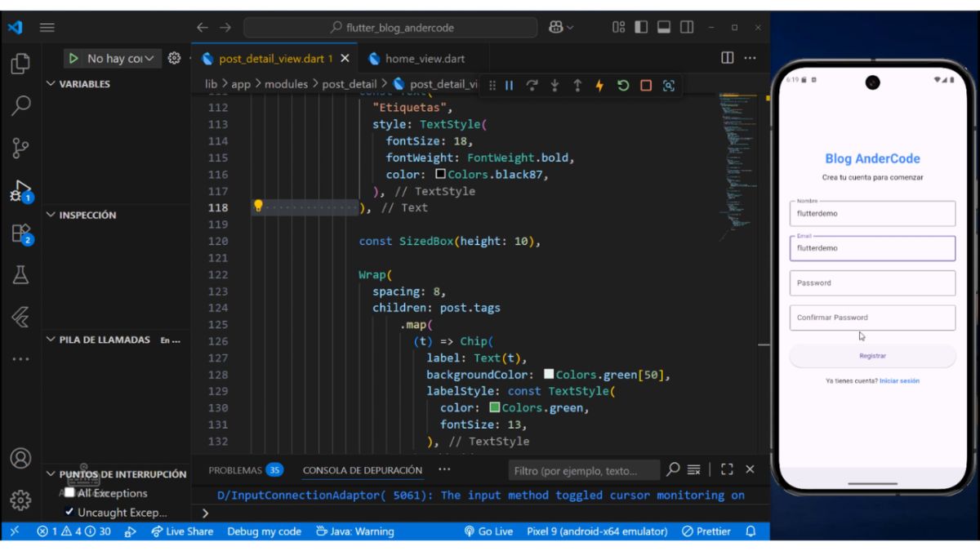Screen dimensions: 980x551
Task: Open the Widget Inspector from debug toolbar
Action: coord(669,85)
